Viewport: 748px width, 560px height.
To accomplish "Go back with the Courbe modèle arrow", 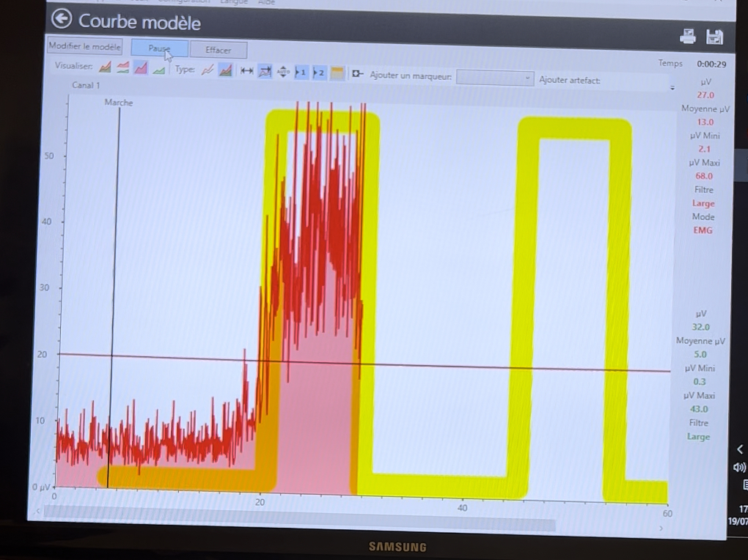I will pos(62,19).
